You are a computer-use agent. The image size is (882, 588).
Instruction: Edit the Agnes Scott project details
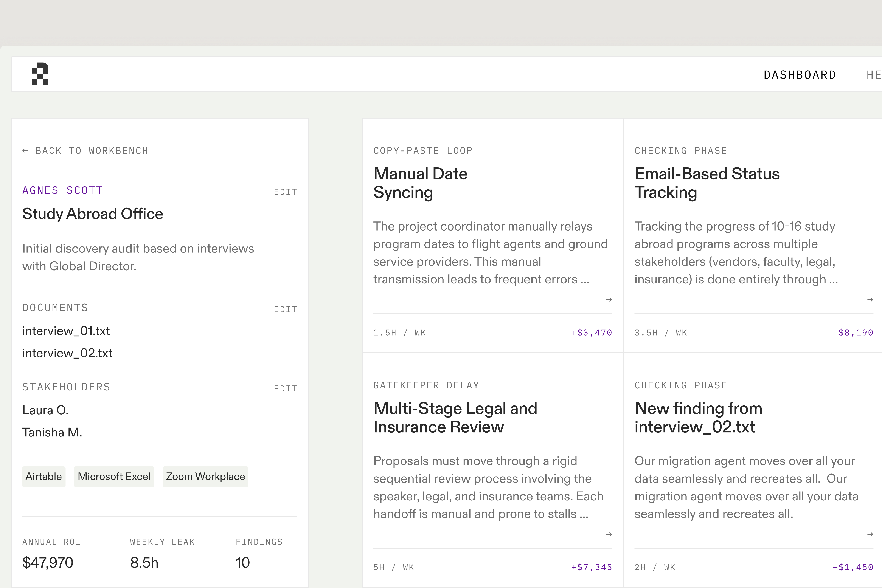[286, 192]
